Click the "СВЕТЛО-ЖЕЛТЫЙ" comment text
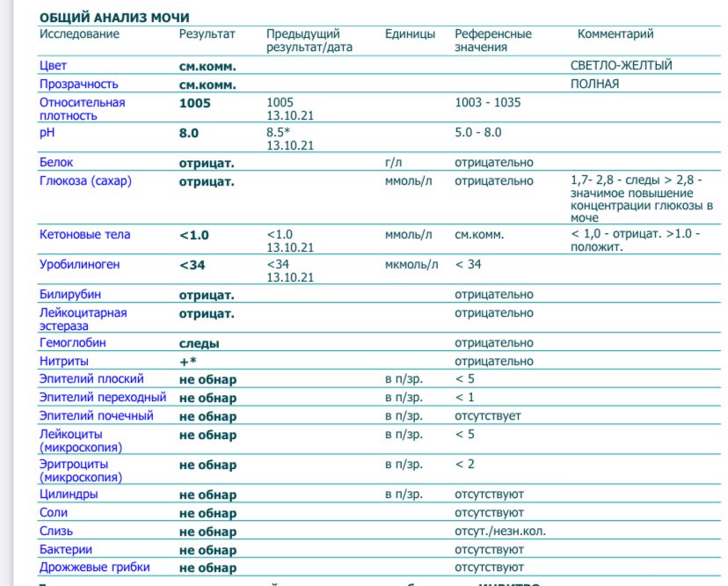 click(621, 66)
